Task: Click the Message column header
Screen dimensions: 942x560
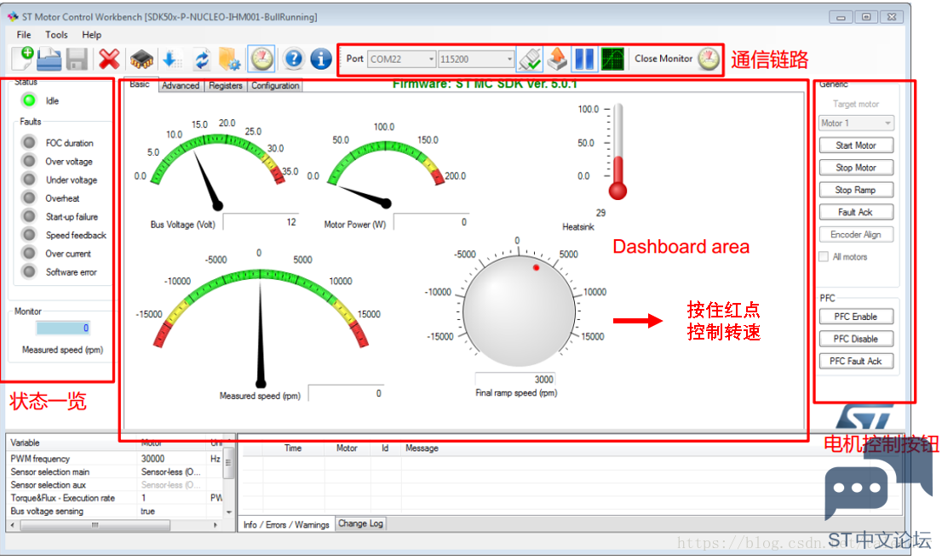Action: (422, 448)
